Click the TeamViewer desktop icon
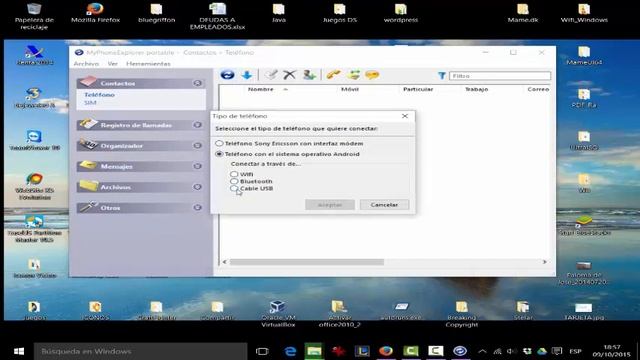Image resolution: width=640 pixels, height=360 pixels. 34,140
